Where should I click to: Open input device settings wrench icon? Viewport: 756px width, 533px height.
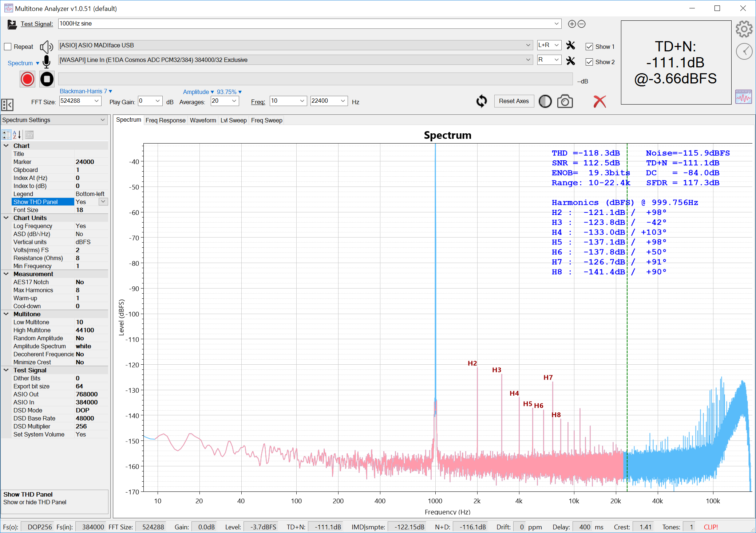(571, 60)
